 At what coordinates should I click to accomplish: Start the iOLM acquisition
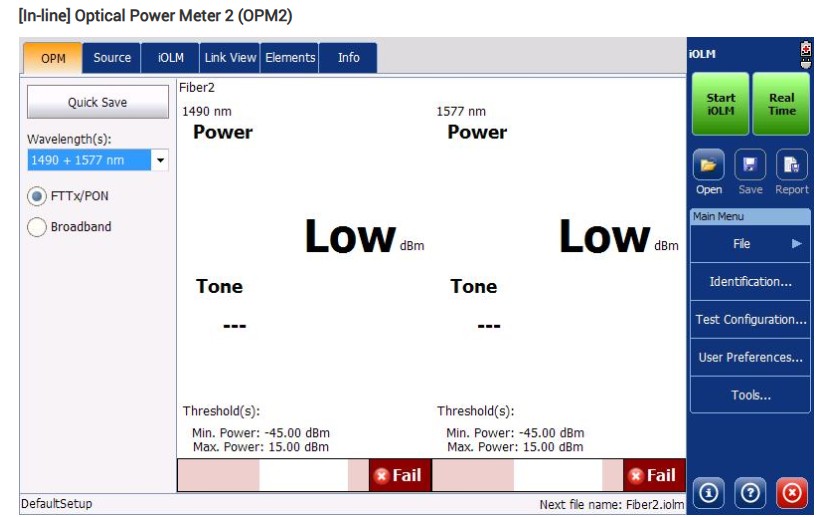(x=720, y=104)
